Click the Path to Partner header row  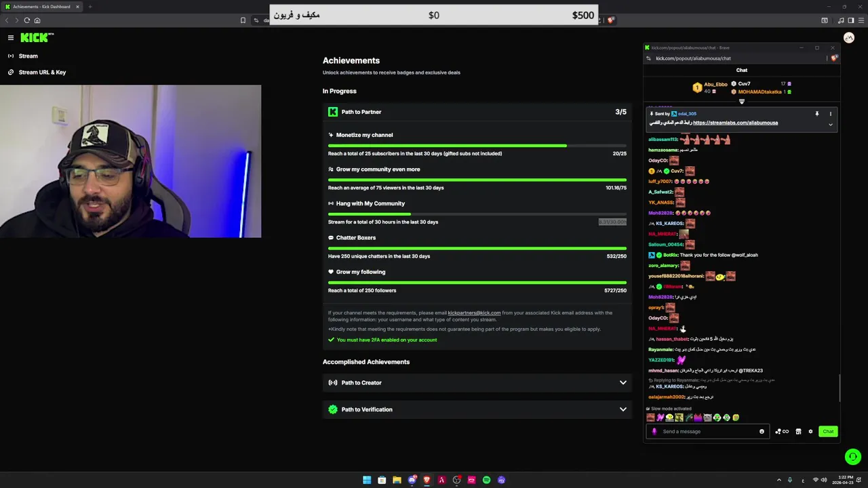(x=477, y=112)
